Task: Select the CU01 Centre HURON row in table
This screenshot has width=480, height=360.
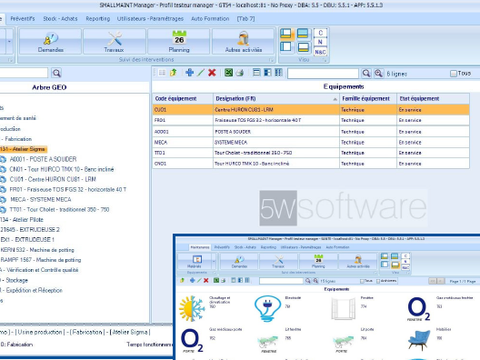Action: 311,110
